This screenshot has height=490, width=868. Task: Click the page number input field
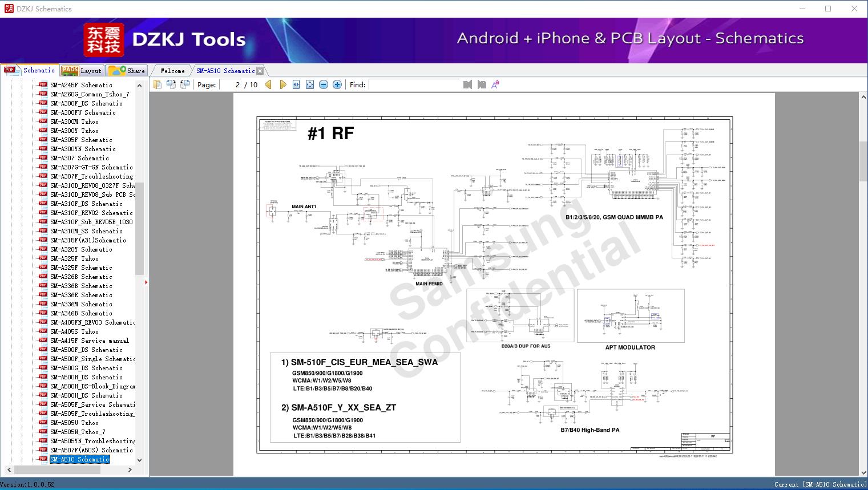point(231,84)
